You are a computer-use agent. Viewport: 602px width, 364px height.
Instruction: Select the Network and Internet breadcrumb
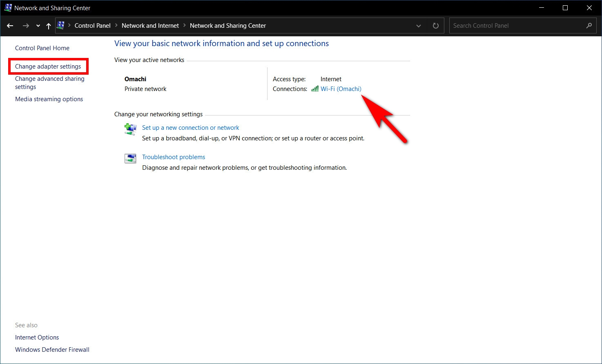pos(150,26)
